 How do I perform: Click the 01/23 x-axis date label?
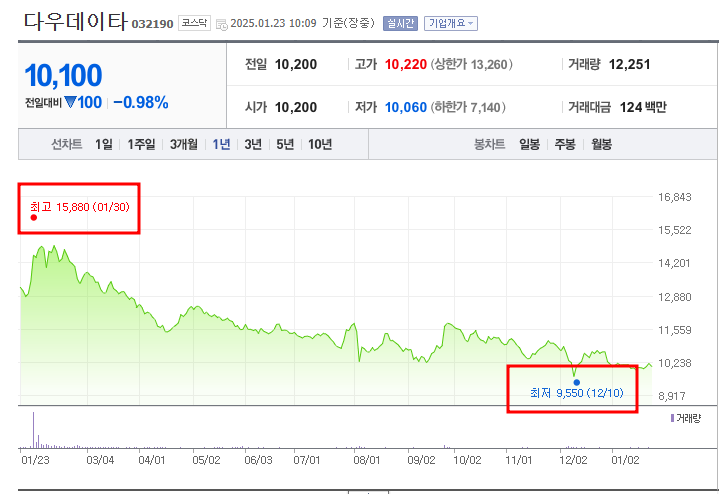[x=35, y=460]
